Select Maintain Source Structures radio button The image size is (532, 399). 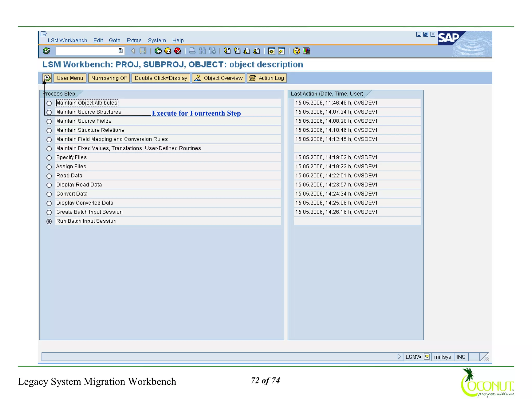tap(49, 112)
